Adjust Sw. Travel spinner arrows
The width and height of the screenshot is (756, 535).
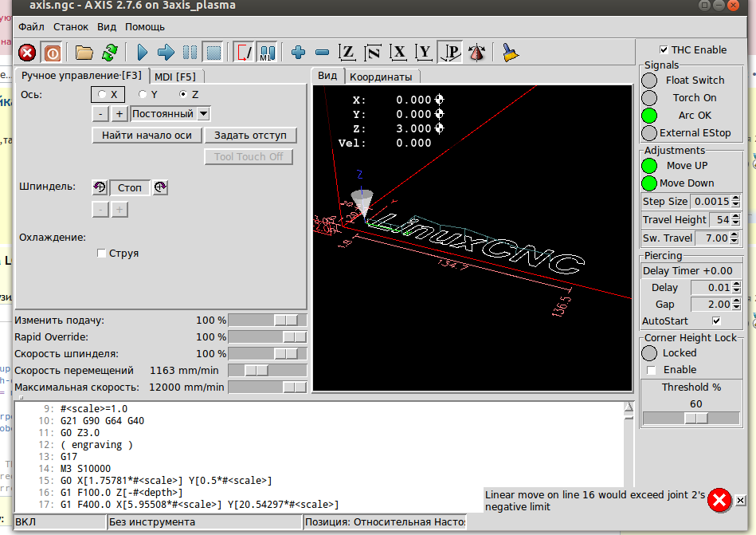tap(734, 238)
